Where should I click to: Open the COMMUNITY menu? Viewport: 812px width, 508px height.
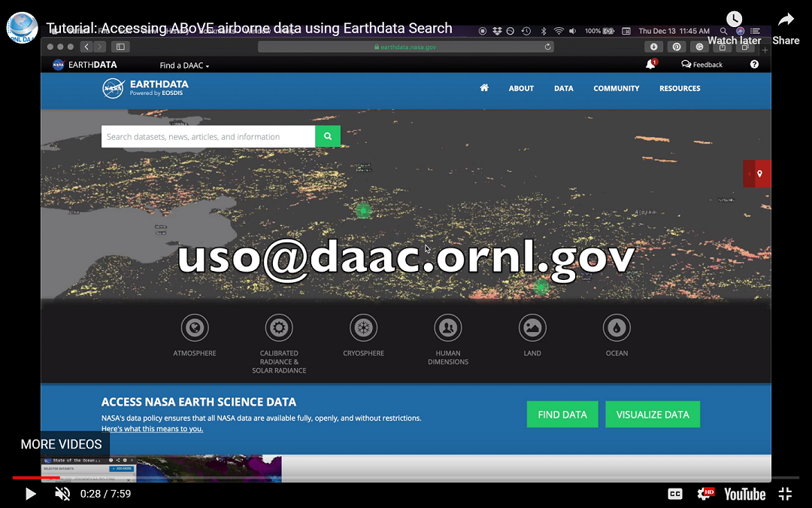(617, 89)
